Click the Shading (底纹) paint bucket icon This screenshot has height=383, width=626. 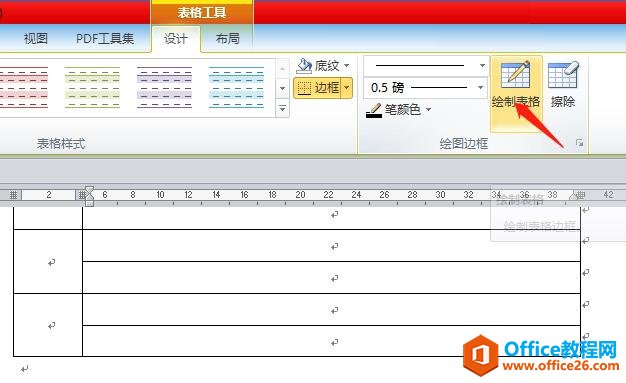coord(304,65)
